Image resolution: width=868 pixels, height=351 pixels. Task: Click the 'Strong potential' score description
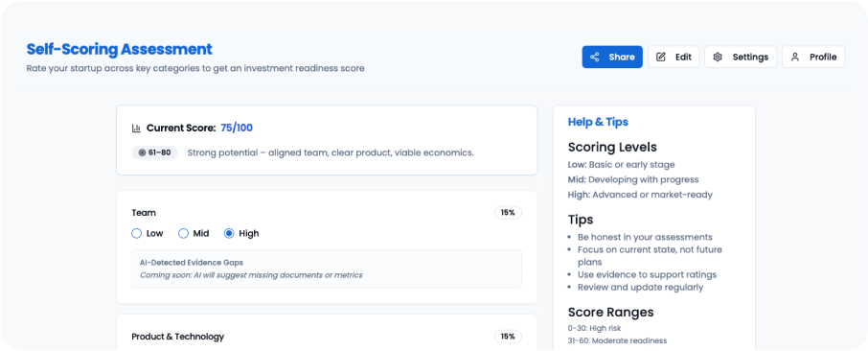(x=331, y=152)
